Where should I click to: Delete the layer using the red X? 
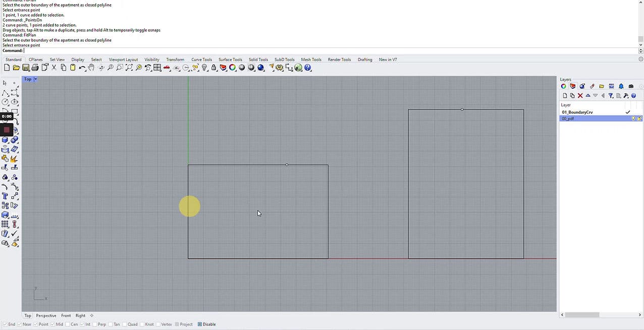click(580, 96)
